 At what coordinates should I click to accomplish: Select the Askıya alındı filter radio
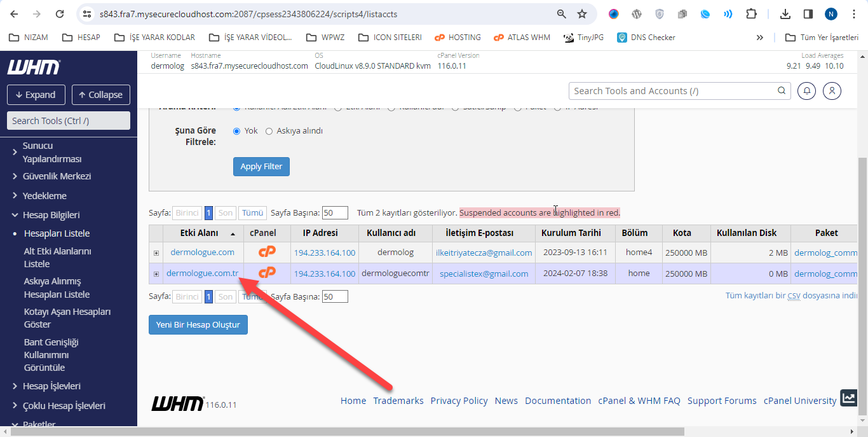269,131
